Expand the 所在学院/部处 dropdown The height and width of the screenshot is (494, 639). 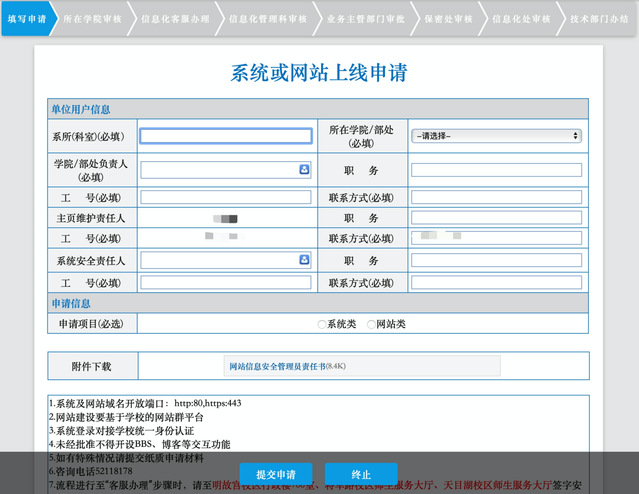(x=496, y=136)
